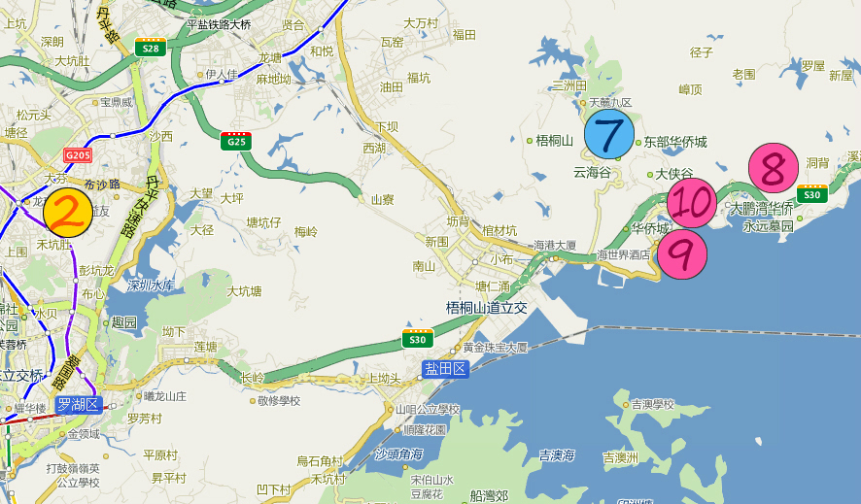861x504 pixels.
Task: Select the 罗湖区 district label
Action: click(x=79, y=405)
